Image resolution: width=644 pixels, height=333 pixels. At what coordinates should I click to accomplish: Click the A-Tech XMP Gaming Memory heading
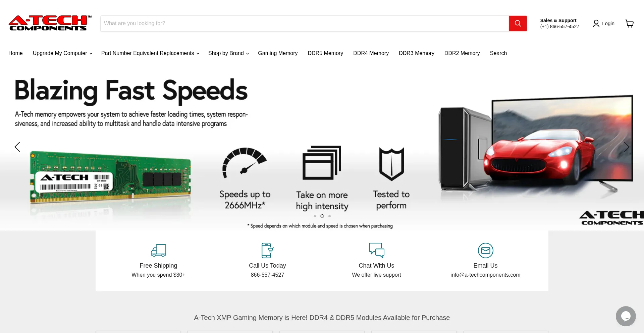pos(322,318)
